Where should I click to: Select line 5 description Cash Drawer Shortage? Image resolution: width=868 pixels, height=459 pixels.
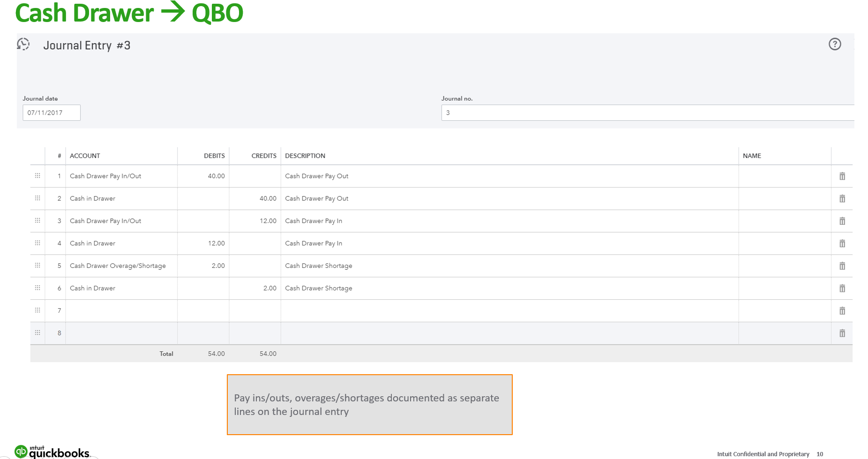click(319, 266)
